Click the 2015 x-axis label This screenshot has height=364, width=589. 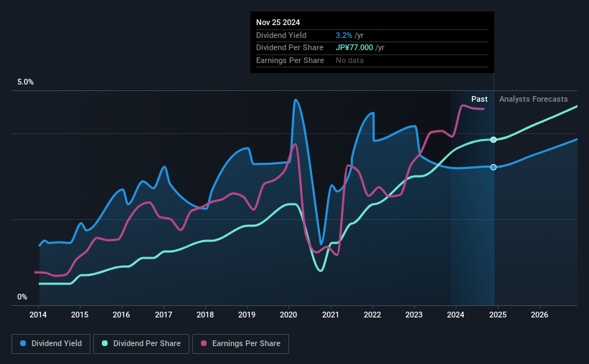80,315
